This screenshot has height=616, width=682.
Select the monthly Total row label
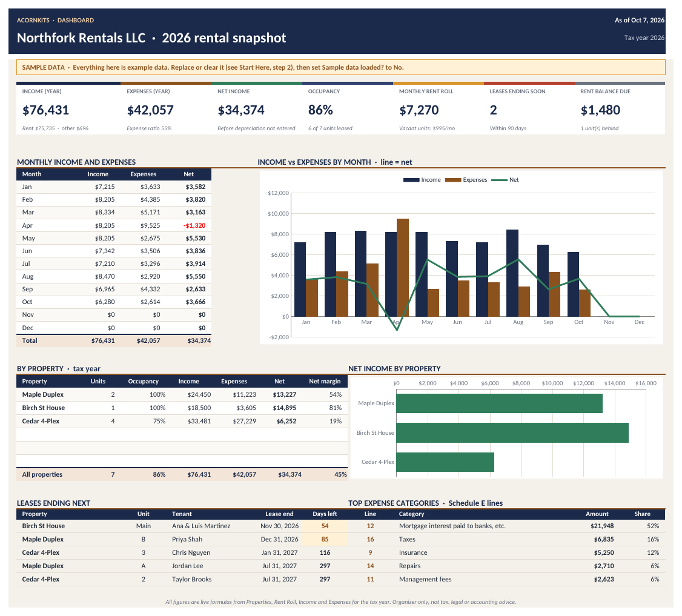pos(30,340)
